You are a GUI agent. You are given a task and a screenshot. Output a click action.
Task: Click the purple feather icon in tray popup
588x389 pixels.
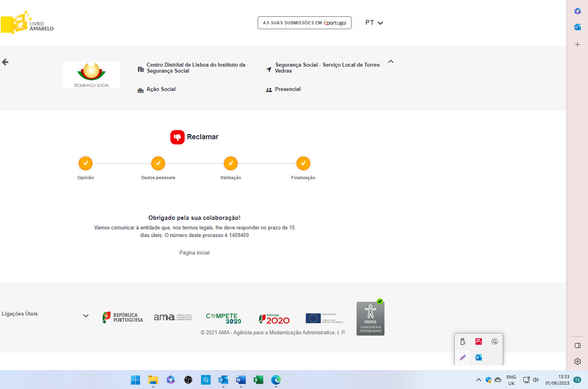(x=463, y=357)
